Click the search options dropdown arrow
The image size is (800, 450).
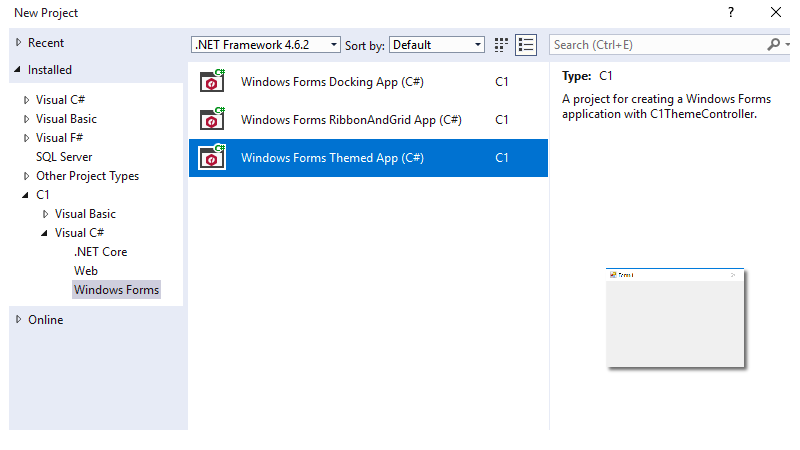point(787,45)
